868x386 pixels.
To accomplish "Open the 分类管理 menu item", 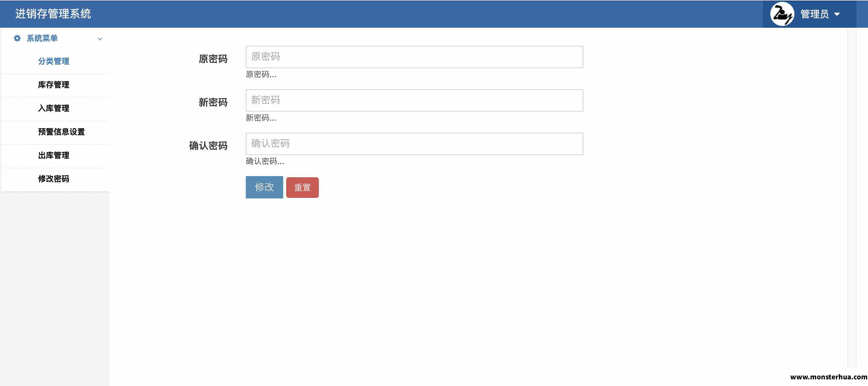I will 54,61.
